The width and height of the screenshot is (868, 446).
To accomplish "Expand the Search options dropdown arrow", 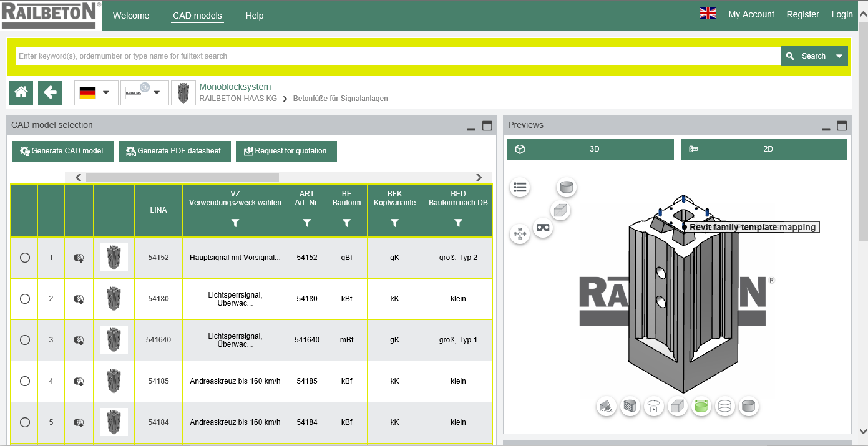I will coord(839,56).
